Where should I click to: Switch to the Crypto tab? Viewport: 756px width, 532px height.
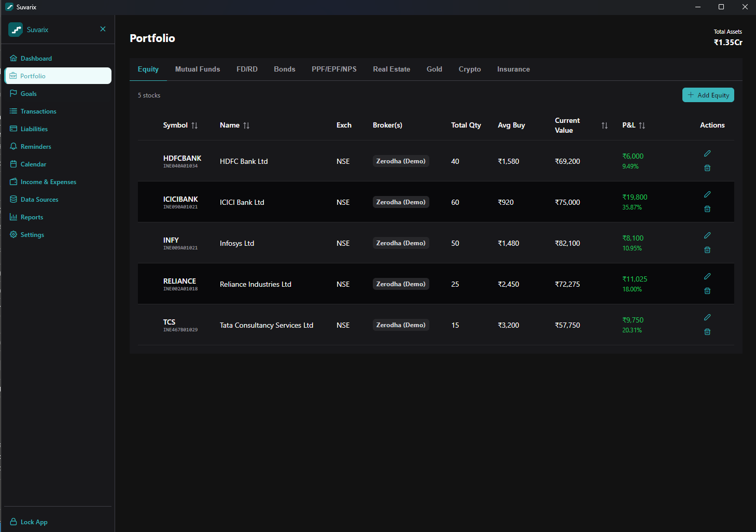tap(470, 69)
